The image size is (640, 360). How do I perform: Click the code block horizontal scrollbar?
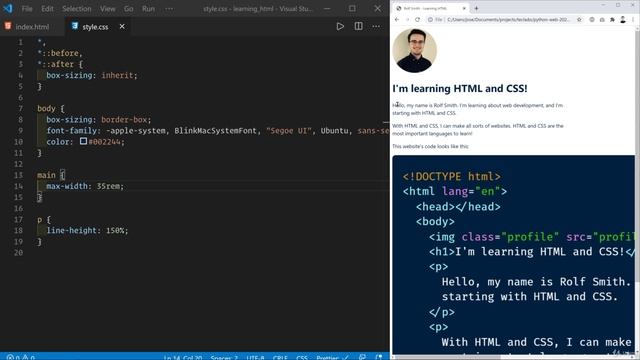512,357
